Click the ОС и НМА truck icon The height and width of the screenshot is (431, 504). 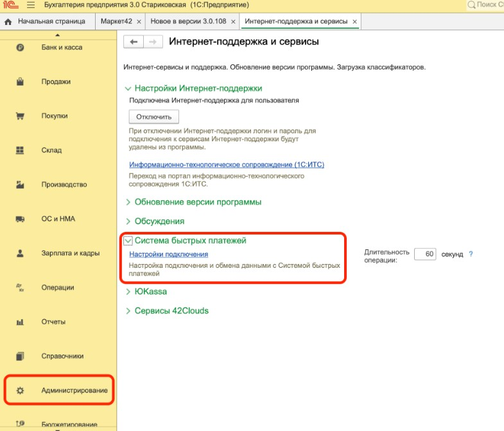(20, 219)
